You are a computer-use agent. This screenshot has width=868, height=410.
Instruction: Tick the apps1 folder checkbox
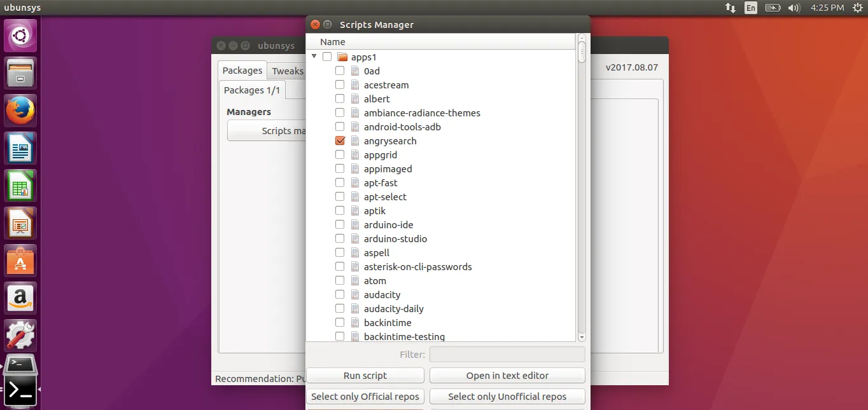coord(327,57)
